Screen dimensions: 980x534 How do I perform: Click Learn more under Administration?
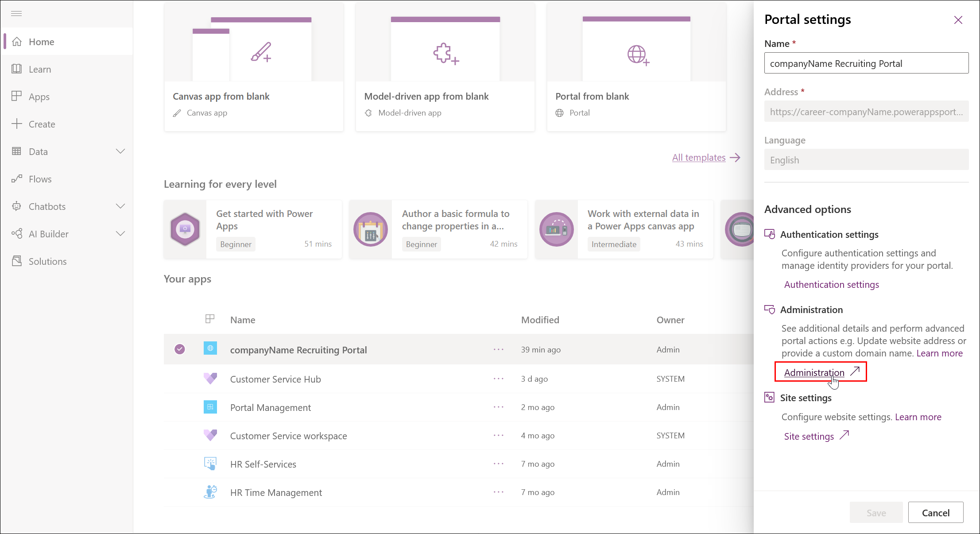[x=939, y=353]
